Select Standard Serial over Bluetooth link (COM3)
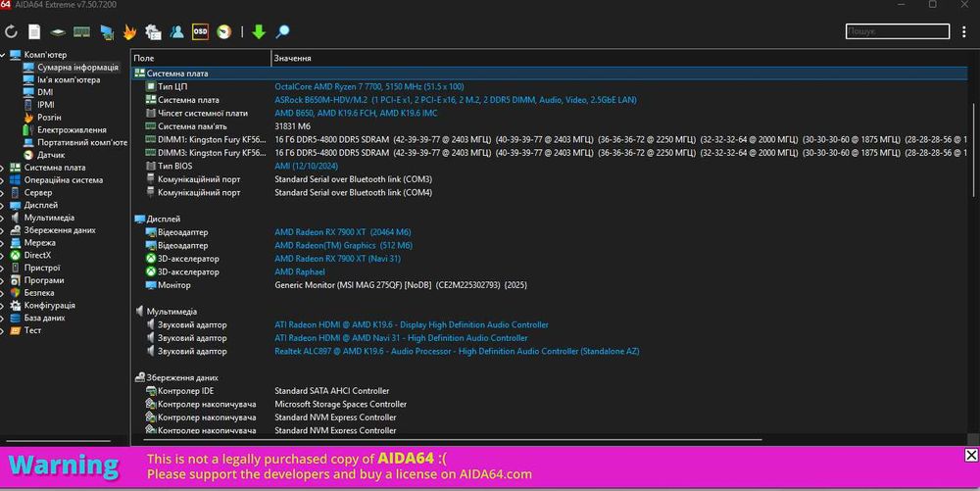The image size is (980, 491). 353,179
